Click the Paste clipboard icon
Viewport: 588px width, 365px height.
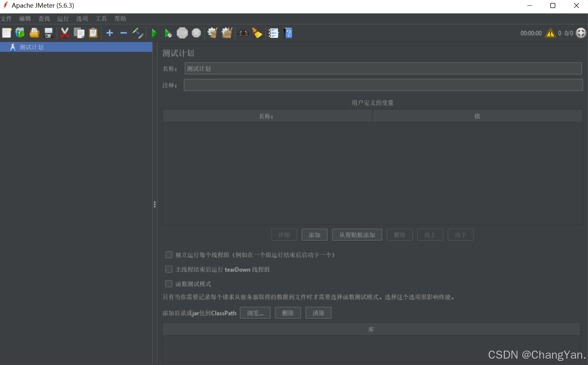93,33
